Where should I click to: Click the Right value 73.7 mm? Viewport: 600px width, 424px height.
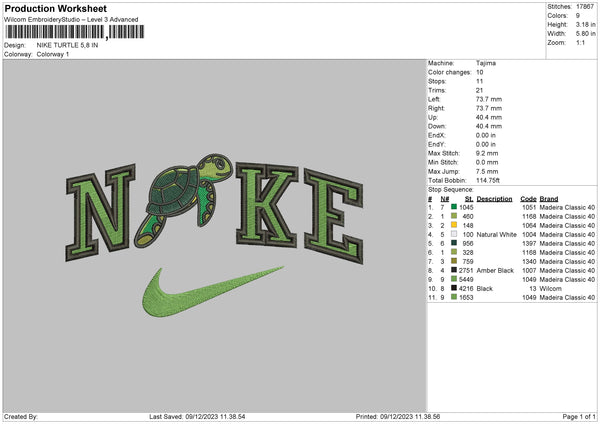pos(489,108)
